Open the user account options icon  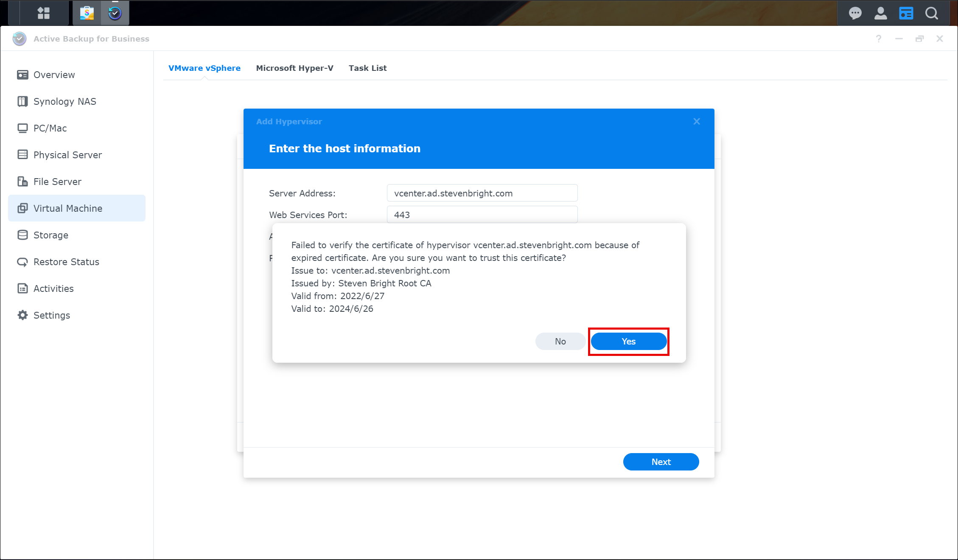point(880,13)
